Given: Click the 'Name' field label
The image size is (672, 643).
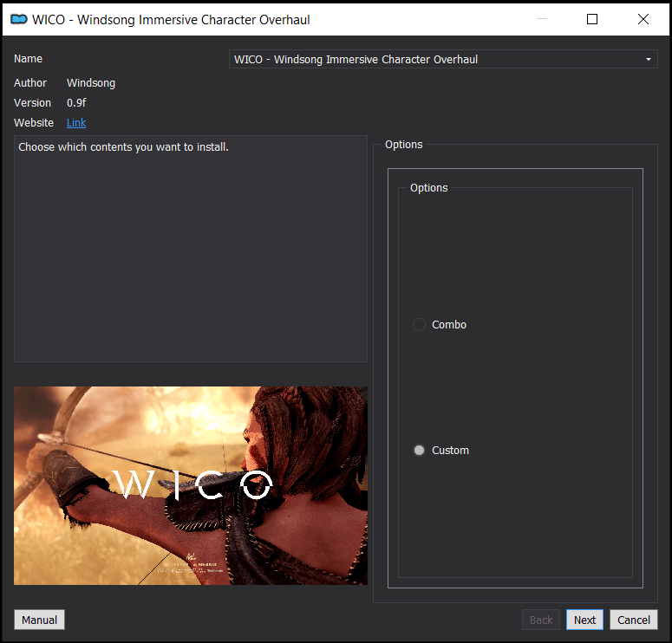Looking at the screenshot, I should coord(28,59).
